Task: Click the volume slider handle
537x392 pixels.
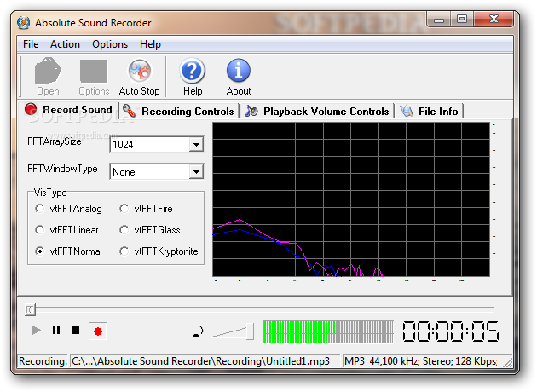Action: point(250,331)
